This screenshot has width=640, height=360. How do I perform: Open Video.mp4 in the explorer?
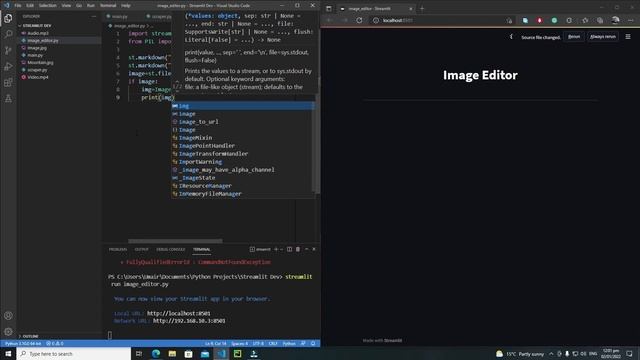pos(38,77)
